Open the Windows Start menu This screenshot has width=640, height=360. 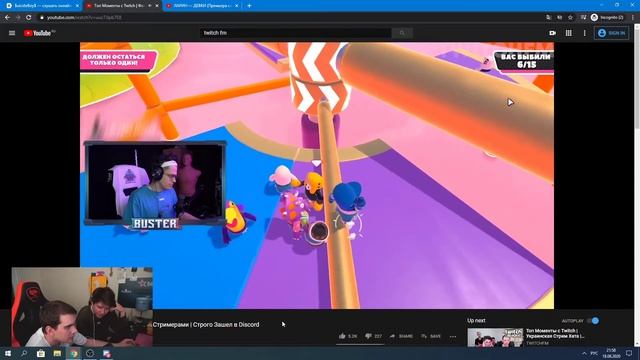point(8,353)
